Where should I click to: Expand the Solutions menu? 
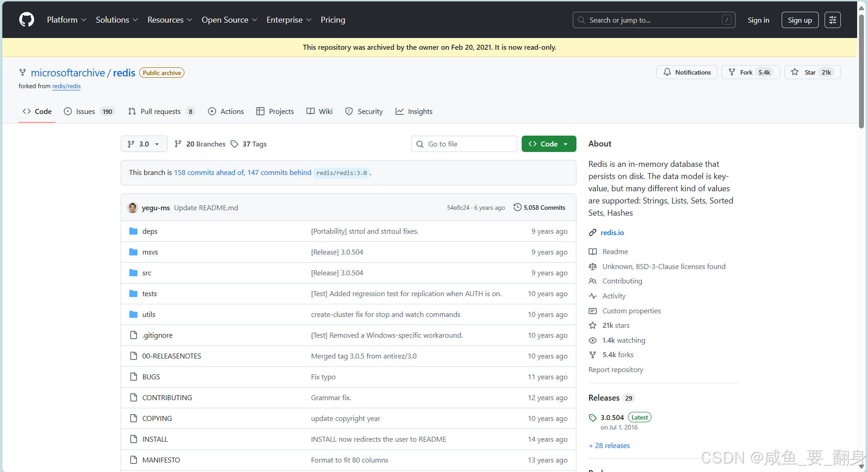click(x=117, y=20)
